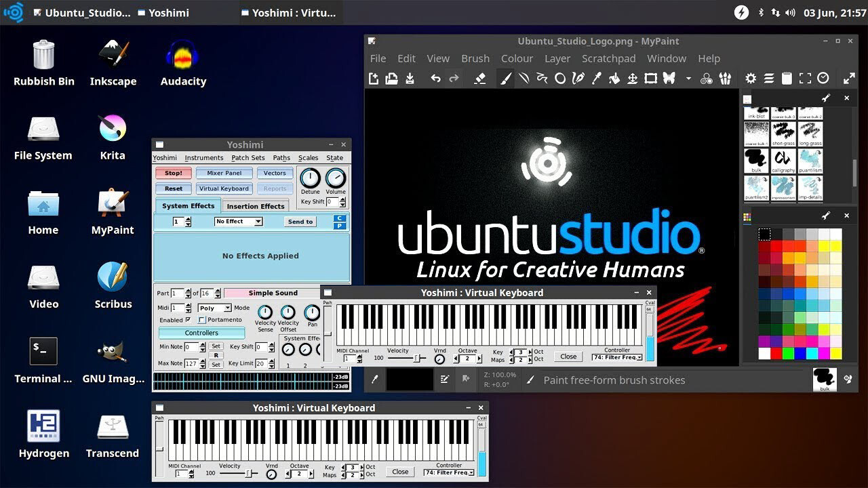Screen dimensions: 868x488
Task: Click the Open file icon in MyPaint
Action: [391, 79]
